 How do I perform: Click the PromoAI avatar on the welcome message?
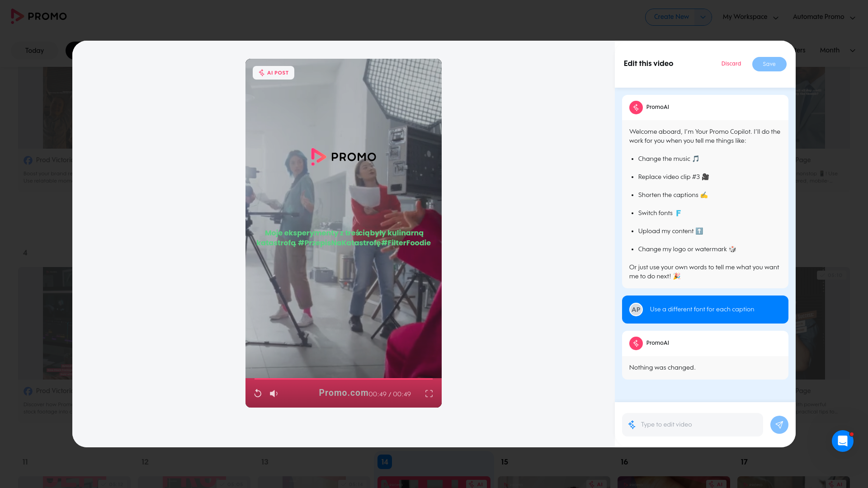click(x=636, y=108)
